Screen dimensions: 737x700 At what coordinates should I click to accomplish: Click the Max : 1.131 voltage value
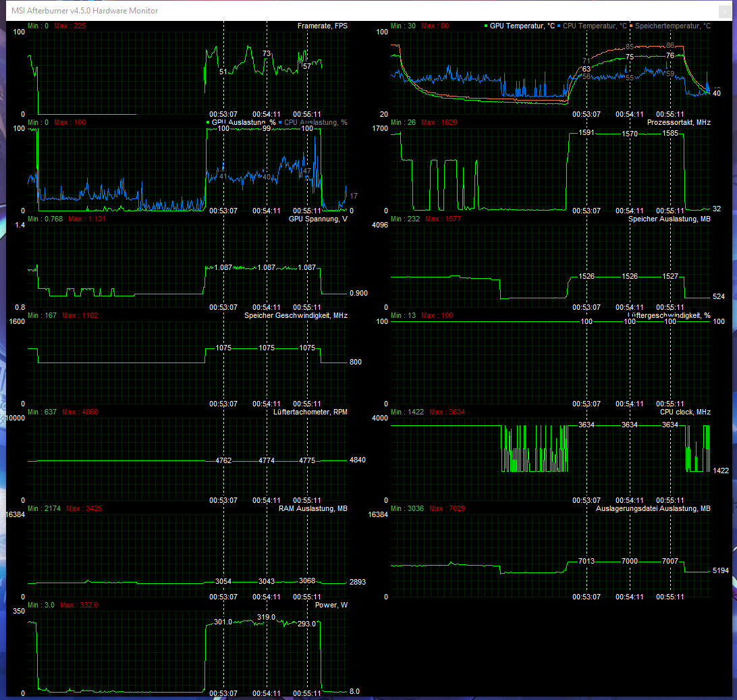[87, 219]
